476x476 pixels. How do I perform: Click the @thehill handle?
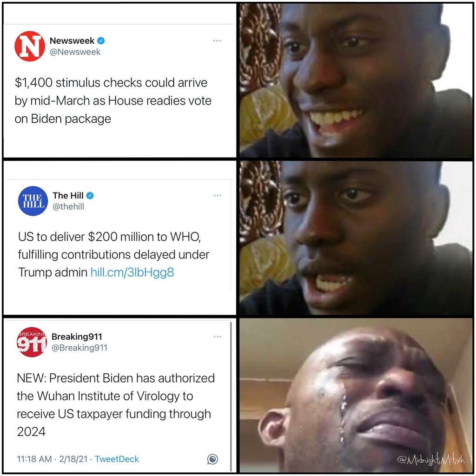pyautogui.click(x=68, y=206)
